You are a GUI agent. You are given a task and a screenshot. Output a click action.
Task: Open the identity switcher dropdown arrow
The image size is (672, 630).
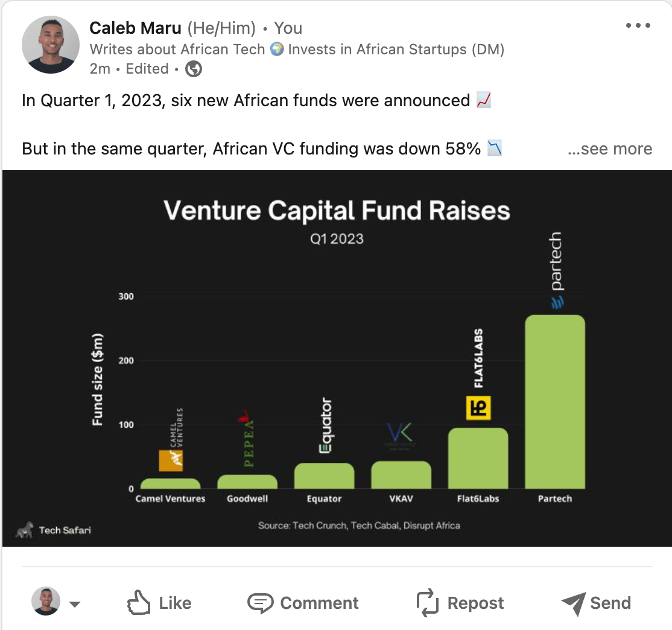click(x=75, y=604)
